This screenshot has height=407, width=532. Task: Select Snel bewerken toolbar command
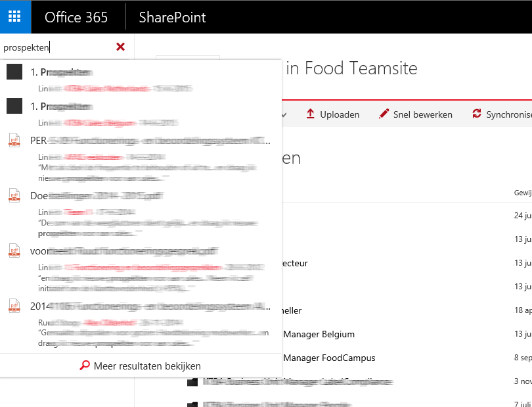[423, 114]
